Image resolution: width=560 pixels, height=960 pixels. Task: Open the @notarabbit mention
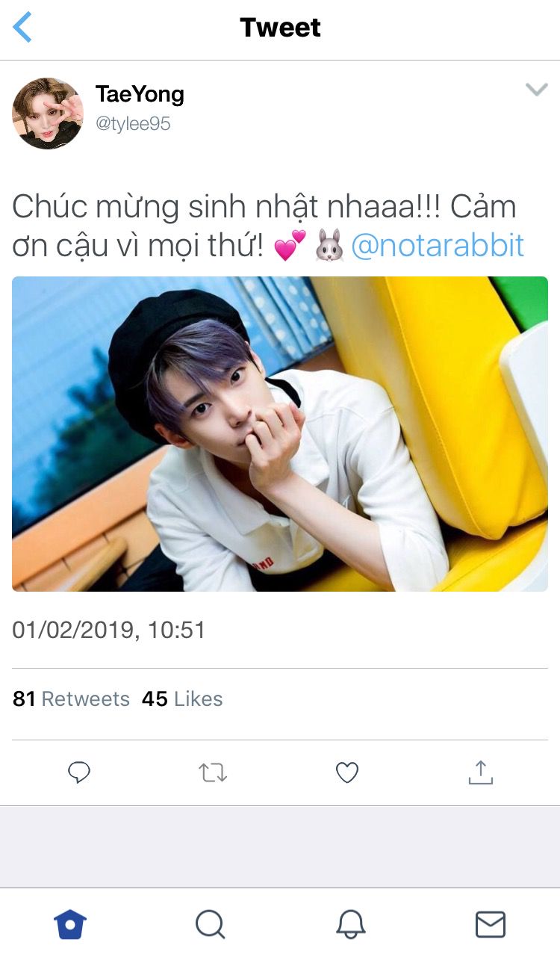(x=438, y=246)
